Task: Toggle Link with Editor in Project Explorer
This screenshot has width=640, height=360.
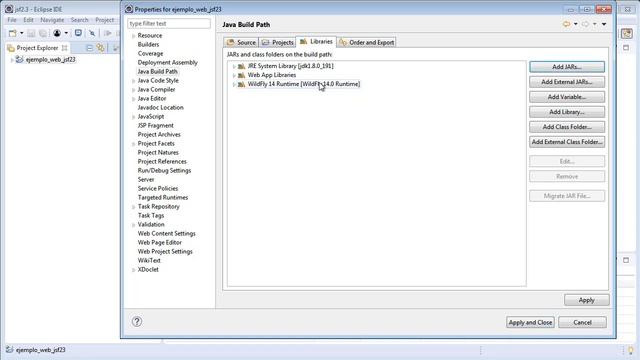Action: click(x=100, y=48)
